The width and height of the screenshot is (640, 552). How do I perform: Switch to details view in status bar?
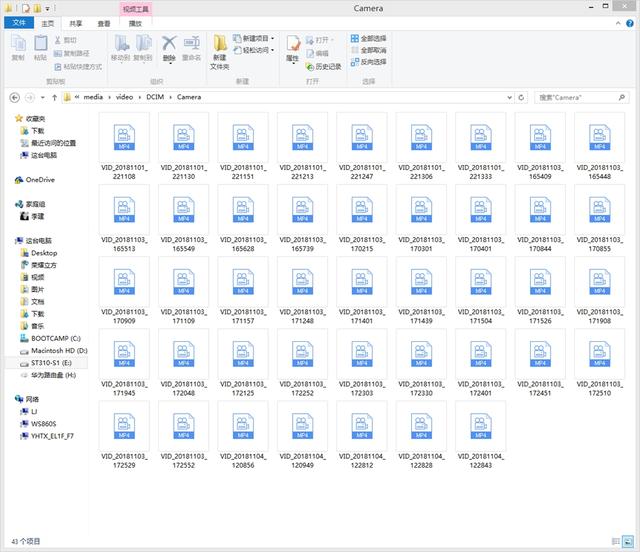pyautogui.click(x=616, y=541)
